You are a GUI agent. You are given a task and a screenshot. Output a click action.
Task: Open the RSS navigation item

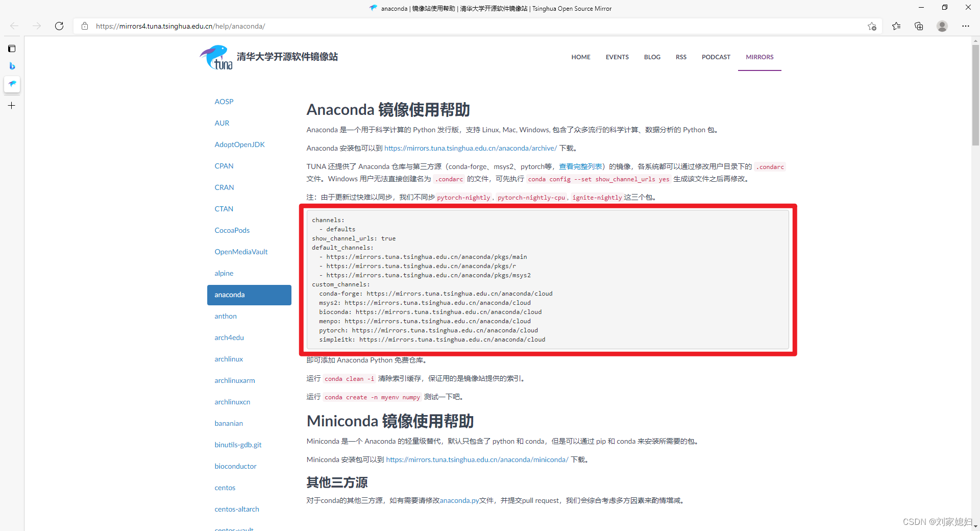[681, 57]
